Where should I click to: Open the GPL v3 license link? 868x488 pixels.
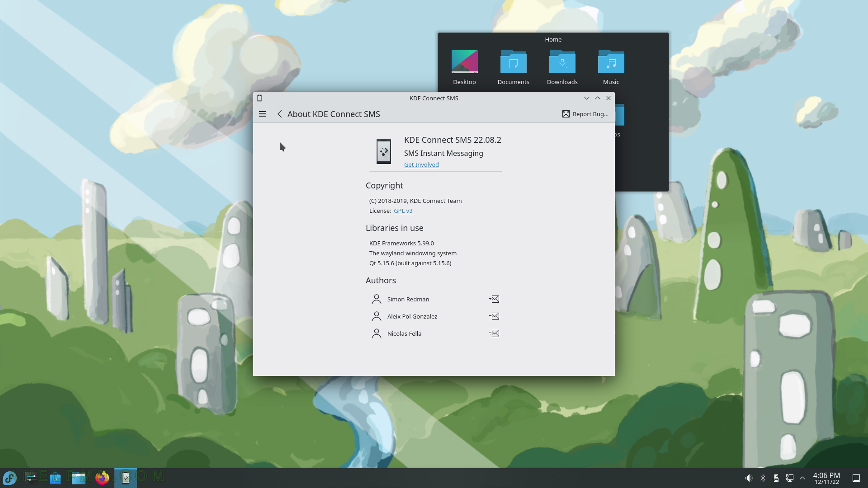[403, 211]
